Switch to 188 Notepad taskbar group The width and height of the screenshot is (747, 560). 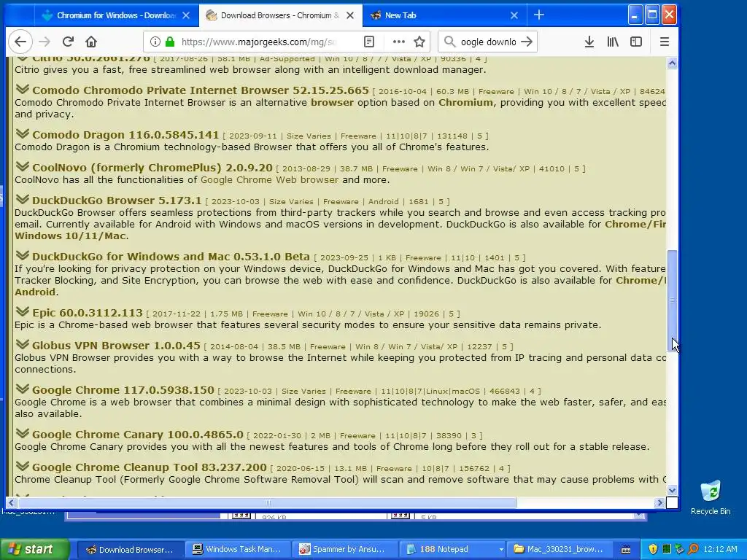pyautogui.click(x=452, y=550)
